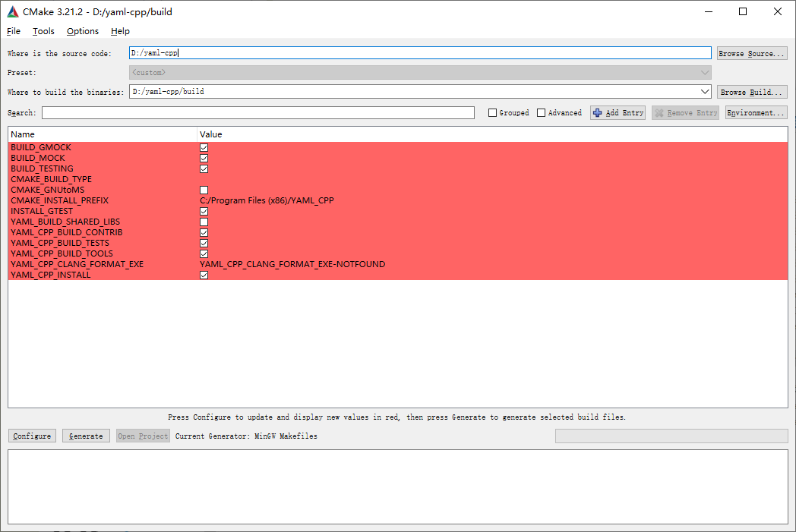This screenshot has height=532, width=796.
Task: Uncheck the BUILD_GMOCK value
Action: coord(203,147)
